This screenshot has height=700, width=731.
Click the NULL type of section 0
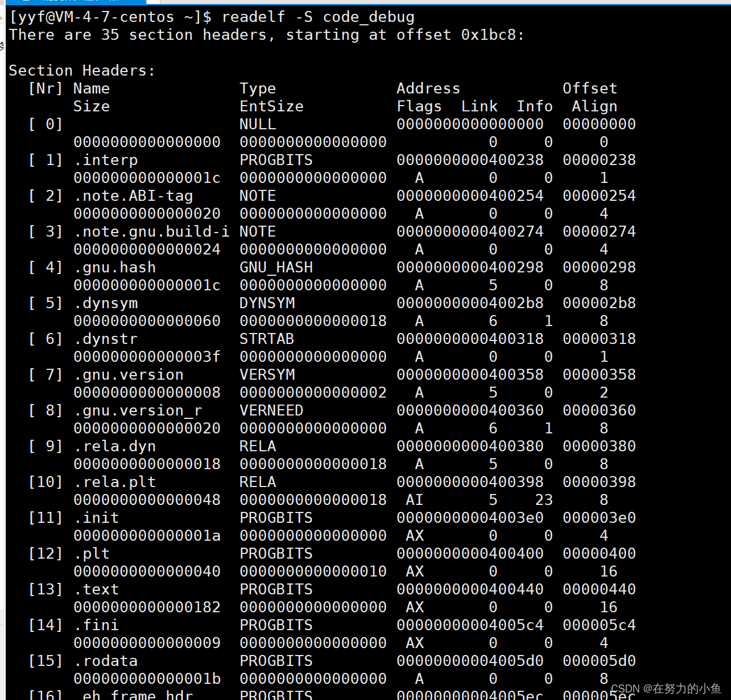pos(257,124)
